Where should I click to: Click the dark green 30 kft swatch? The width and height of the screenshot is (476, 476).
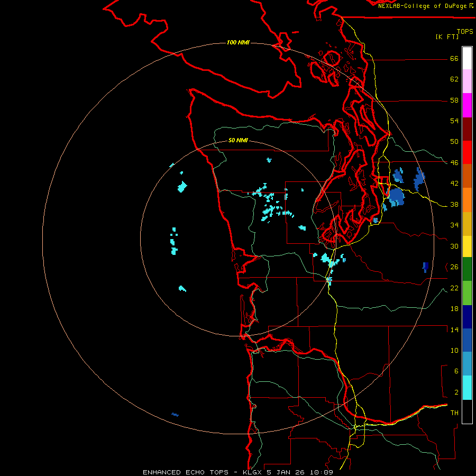[467, 269]
